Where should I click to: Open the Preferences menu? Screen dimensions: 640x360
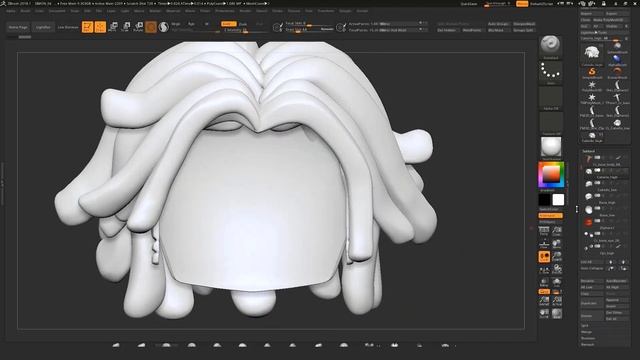pos(225,11)
